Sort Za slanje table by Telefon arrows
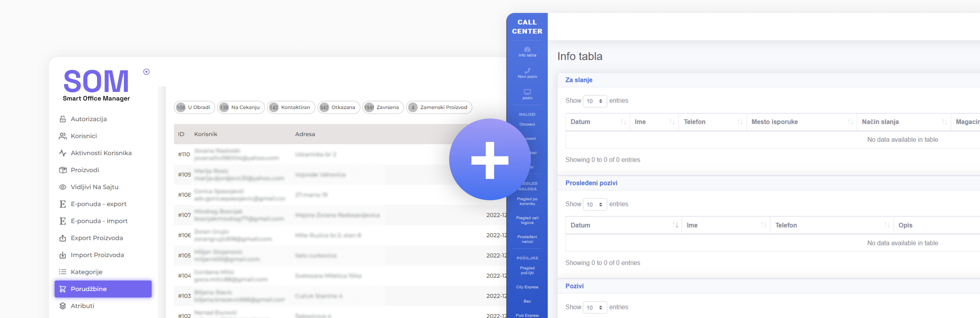The width and height of the screenshot is (980, 318). 740,122
